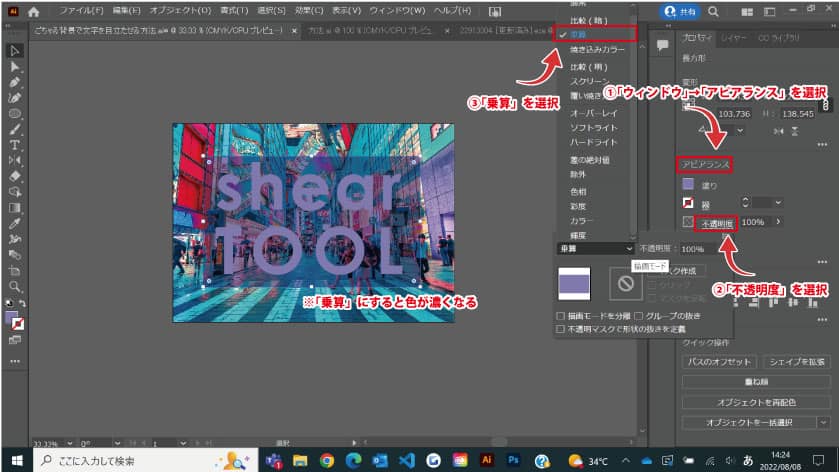Open the arrange documents icon
The height and width of the screenshot is (472, 839).
tap(747, 11)
